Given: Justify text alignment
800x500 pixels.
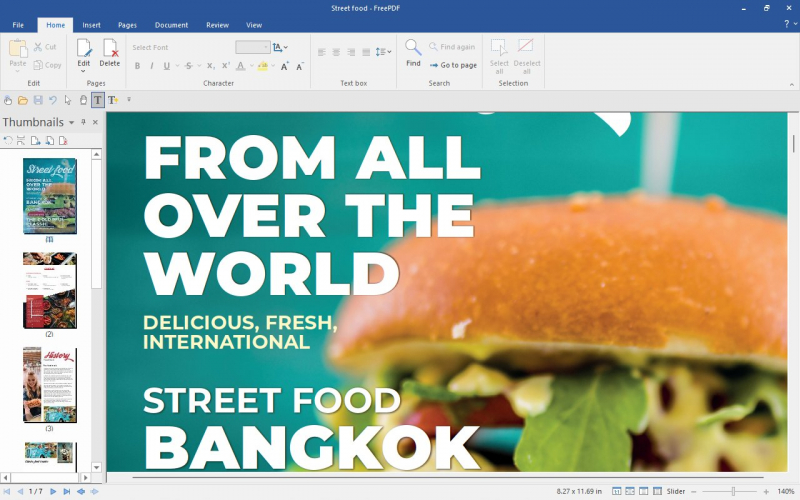Looking at the screenshot, I should [366, 52].
